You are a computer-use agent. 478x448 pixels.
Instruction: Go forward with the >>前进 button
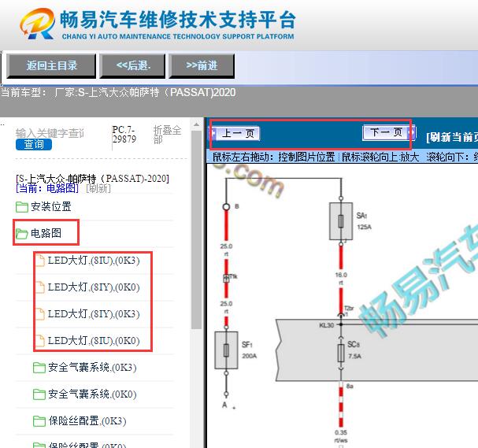[x=202, y=66]
